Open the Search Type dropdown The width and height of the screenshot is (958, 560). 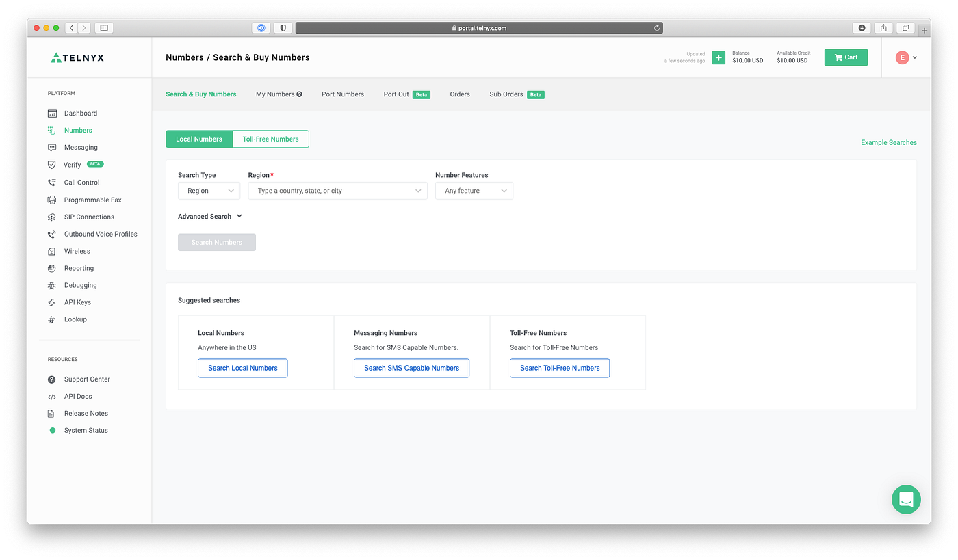pyautogui.click(x=209, y=191)
